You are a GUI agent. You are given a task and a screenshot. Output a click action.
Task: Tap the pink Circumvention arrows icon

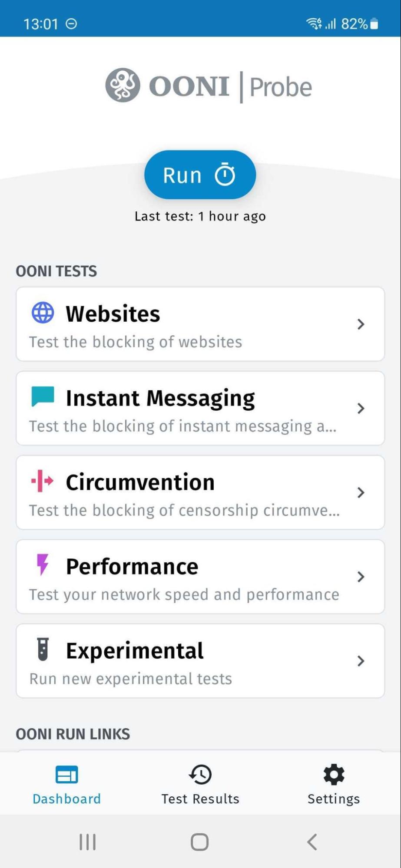[43, 481]
